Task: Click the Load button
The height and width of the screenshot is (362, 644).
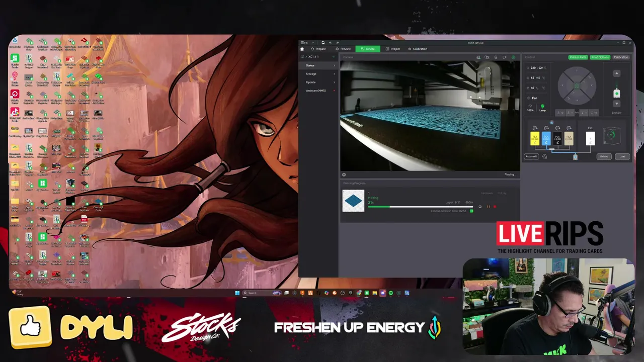Action: coord(622,156)
